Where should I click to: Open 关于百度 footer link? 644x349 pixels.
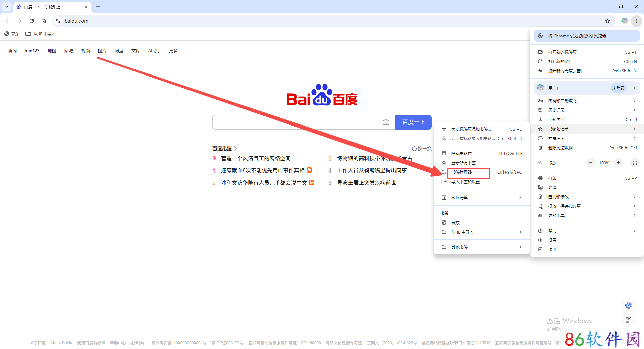point(38,343)
